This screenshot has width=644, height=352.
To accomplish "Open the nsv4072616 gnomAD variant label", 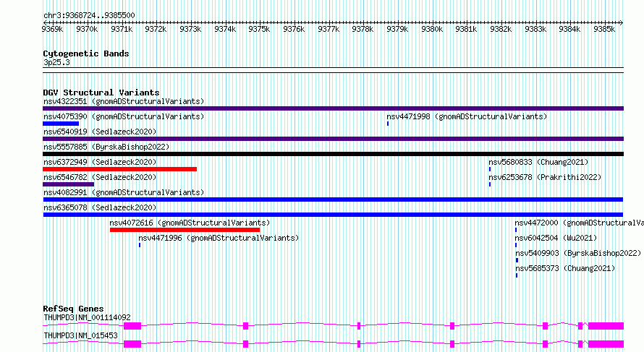I will [x=190, y=223].
